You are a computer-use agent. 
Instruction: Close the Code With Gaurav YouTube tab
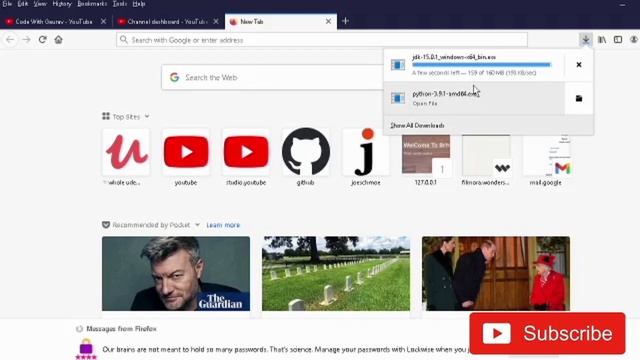tap(103, 21)
